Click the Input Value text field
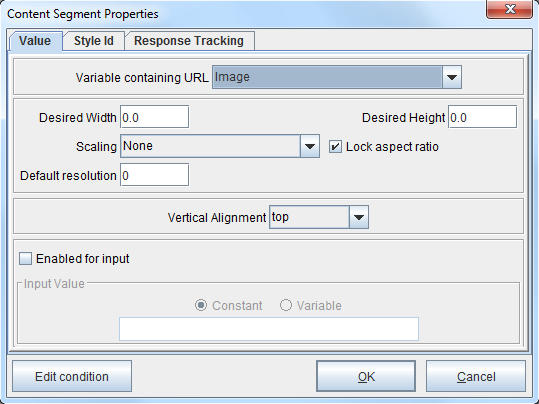Viewport: 539px width, 404px height. (269, 329)
